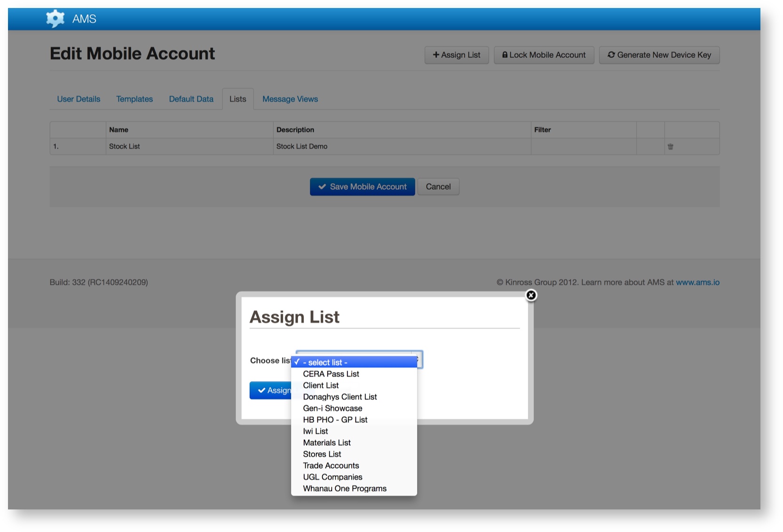The width and height of the screenshot is (783, 532).
Task: Close the Assign List dialog
Action: [531, 295]
